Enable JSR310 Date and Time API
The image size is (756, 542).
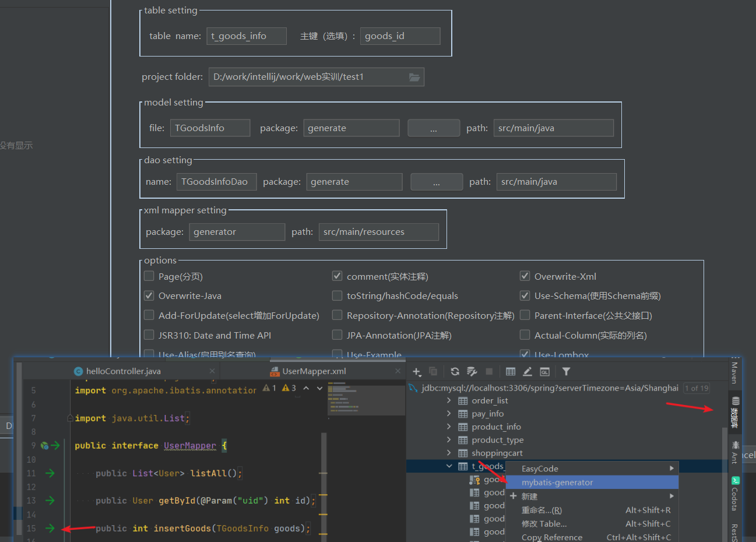149,335
